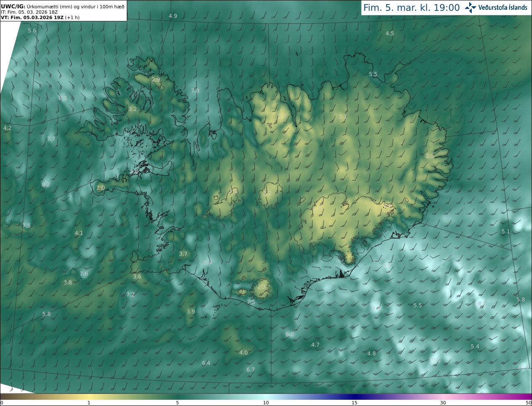Click the 3.2 value on the Westfjords

(x=133, y=109)
